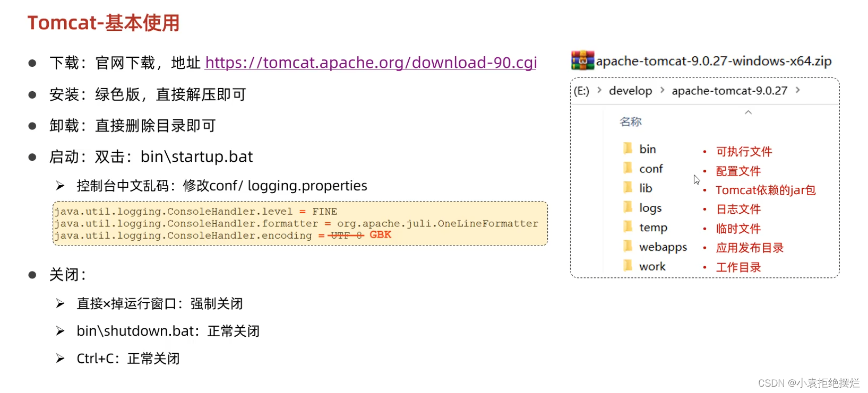Click the temp folder icon
This screenshot has width=868, height=393.
tap(628, 226)
